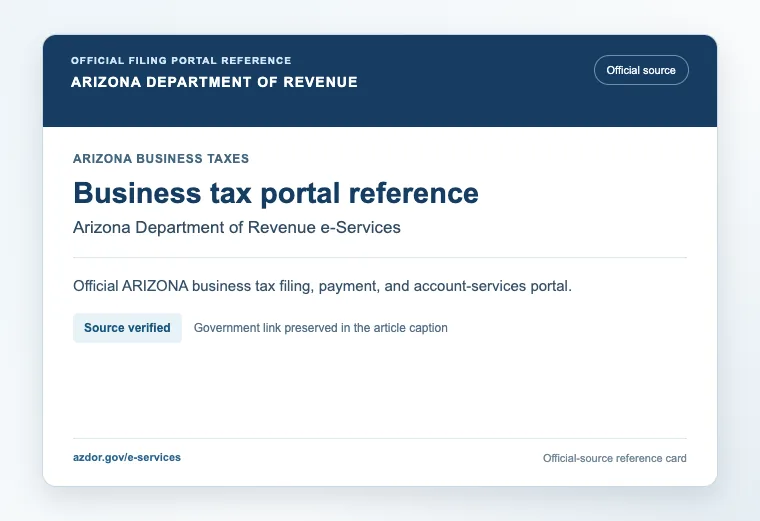760x521 pixels.
Task: Click the Official Filing Portal Reference label
Action: [181, 61]
